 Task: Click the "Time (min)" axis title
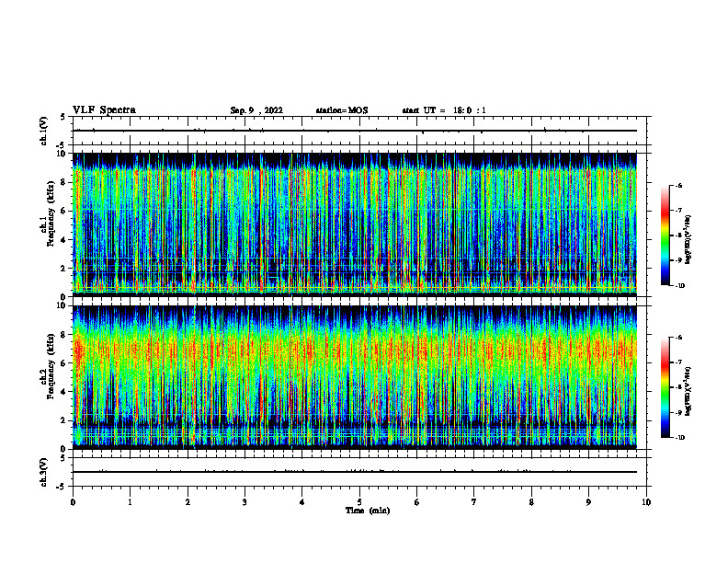[x=368, y=511]
